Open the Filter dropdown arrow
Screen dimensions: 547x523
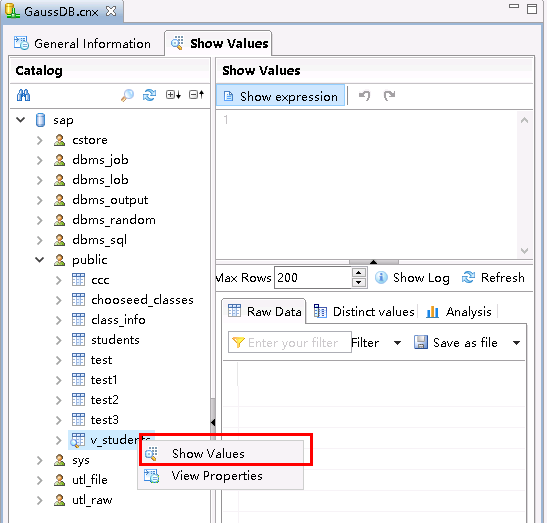coord(397,343)
